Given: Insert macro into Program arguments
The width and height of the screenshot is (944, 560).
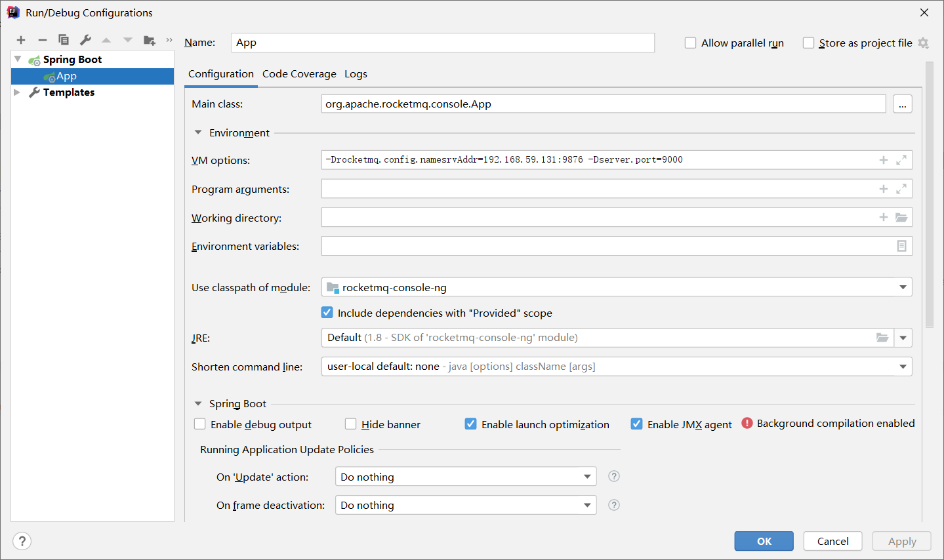Looking at the screenshot, I should 884,189.
